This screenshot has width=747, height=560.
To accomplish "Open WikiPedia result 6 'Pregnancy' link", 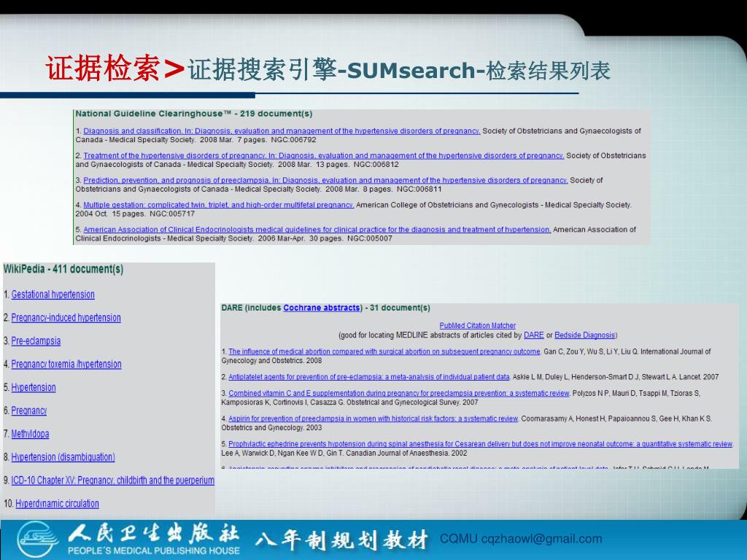I will pos(29,411).
